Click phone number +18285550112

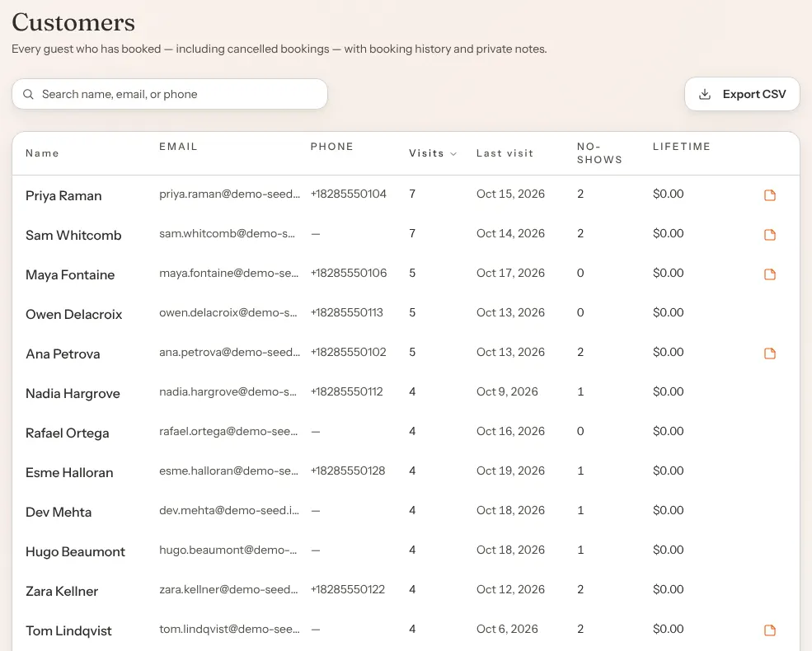(x=347, y=391)
